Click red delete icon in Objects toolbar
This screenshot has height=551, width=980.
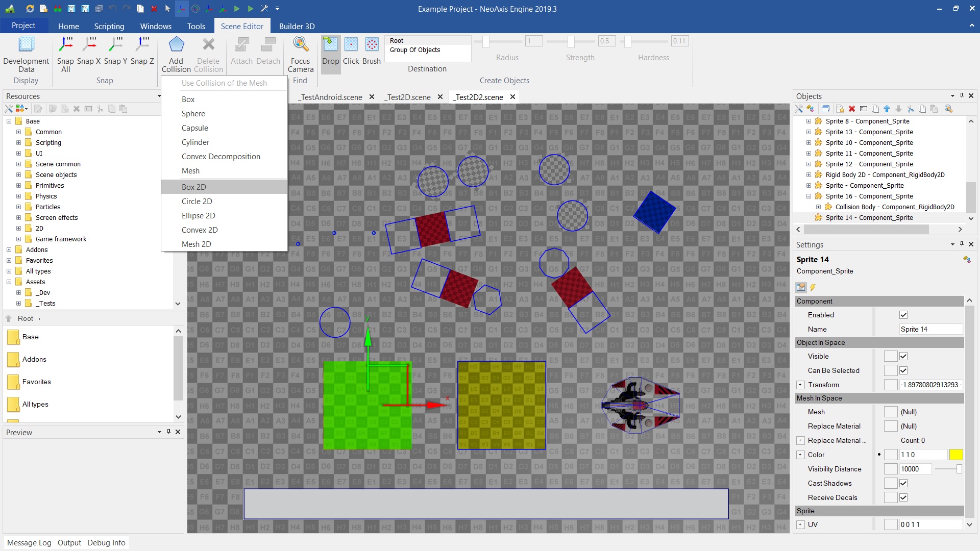851,109
